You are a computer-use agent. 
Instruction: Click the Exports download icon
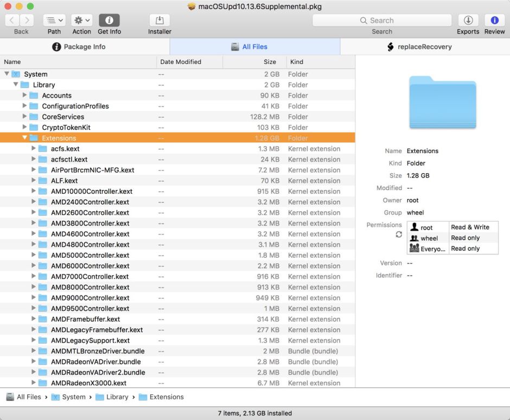(x=468, y=21)
